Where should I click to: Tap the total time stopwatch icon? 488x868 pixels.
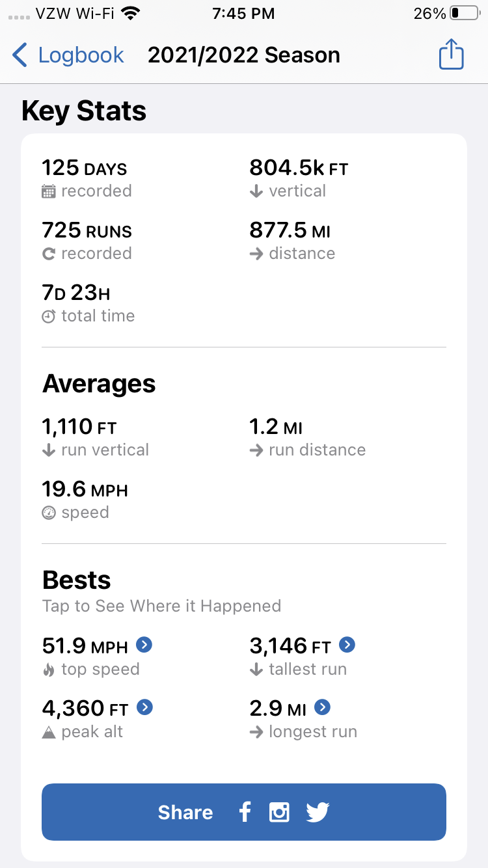(x=49, y=316)
